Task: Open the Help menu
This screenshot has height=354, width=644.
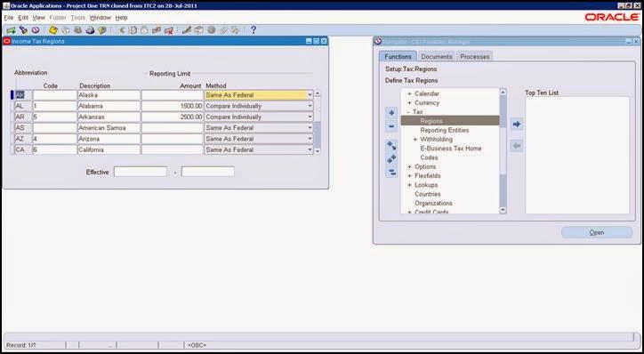Action: [x=121, y=18]
